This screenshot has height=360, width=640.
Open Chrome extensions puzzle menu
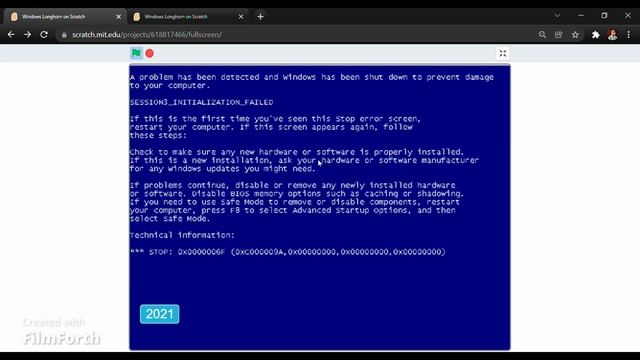pos(596,35)
